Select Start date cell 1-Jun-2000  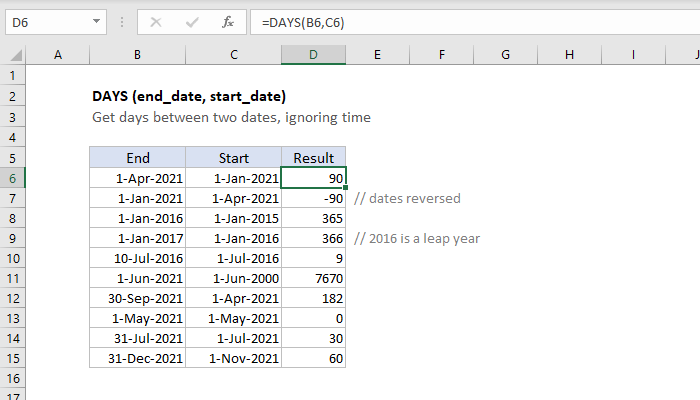233,279
